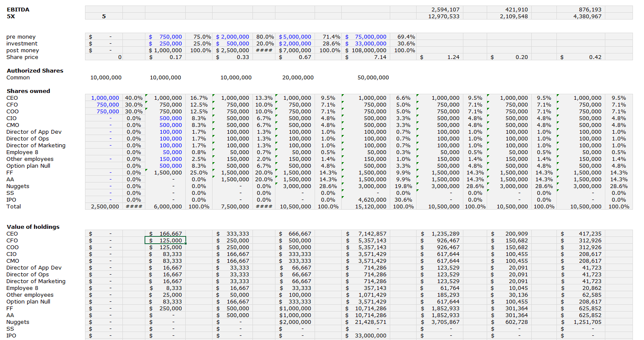Select EBITDA value 2,594,107
The width and height of the screenshot is (644, 340).
pyautogui.click(x=445, y=9)
